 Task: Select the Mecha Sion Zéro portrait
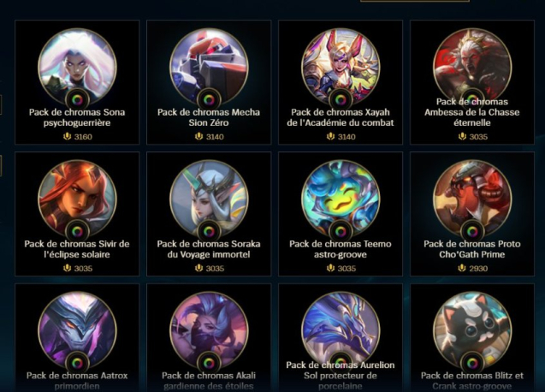[x=209, y=67]
